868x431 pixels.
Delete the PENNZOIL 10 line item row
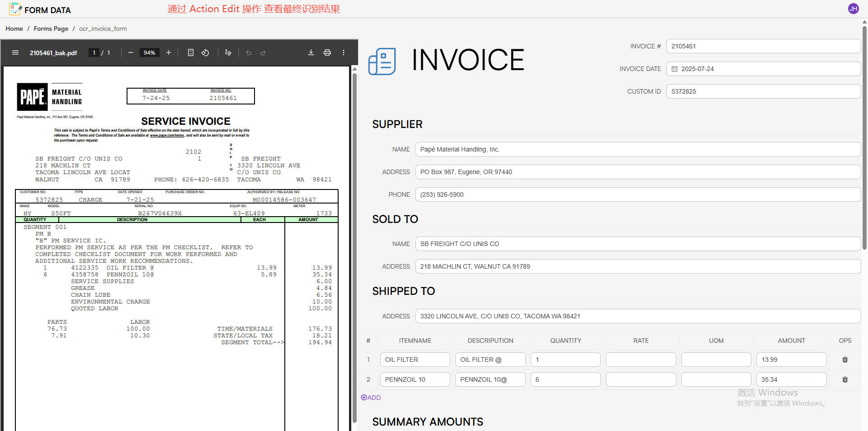(x=845, y=379)
